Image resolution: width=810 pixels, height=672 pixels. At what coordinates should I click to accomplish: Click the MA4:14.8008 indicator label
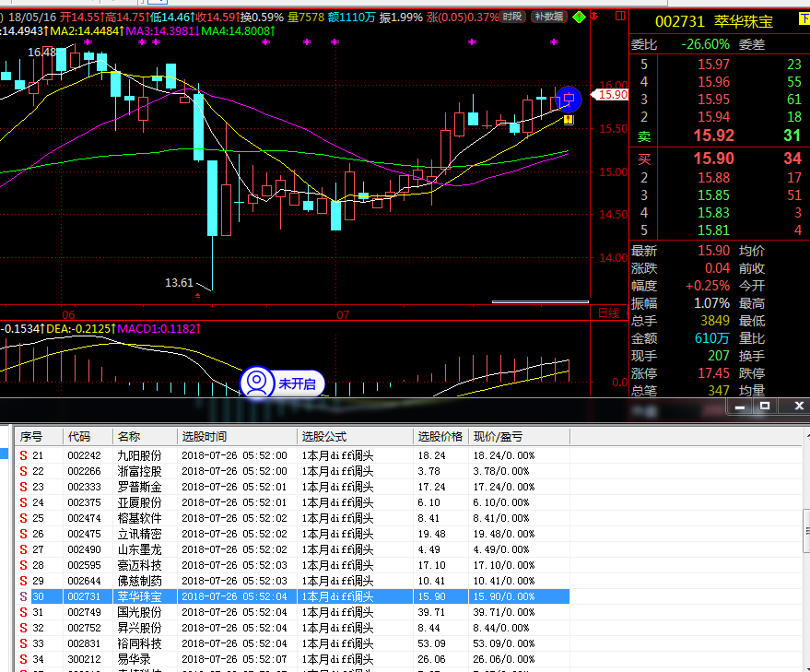[x=238, y=31]
